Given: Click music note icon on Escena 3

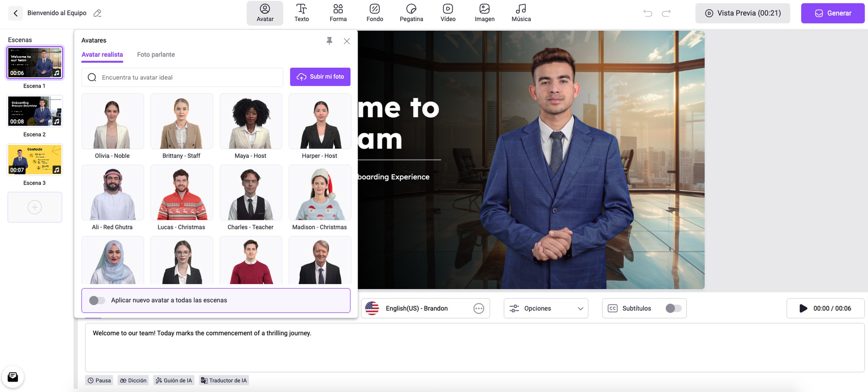Looking at the screenshot, I should click(x=57, y=170).
